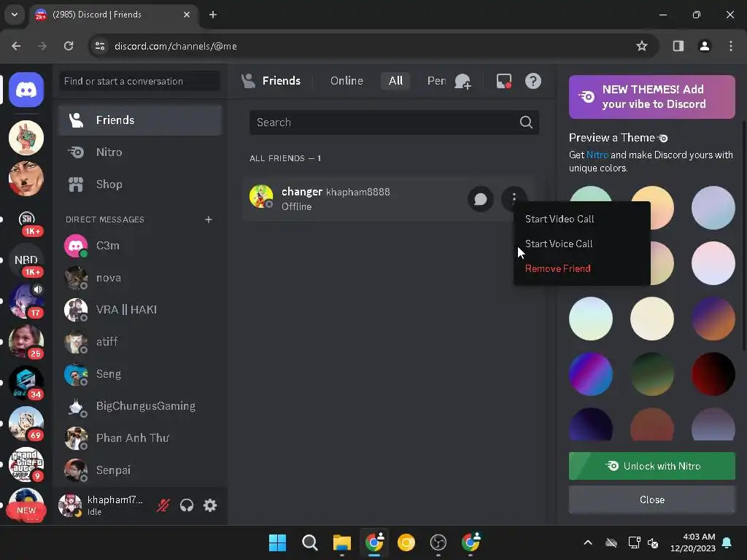Select blue-purple striped theme swatch
This screenshot has height=560, width=747.
point(591,374)
